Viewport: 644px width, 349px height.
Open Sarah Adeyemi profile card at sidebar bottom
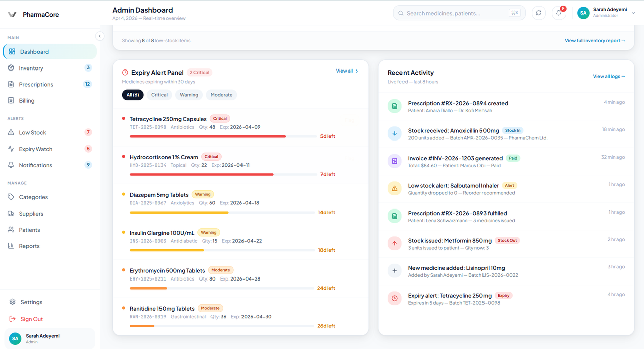50,338
